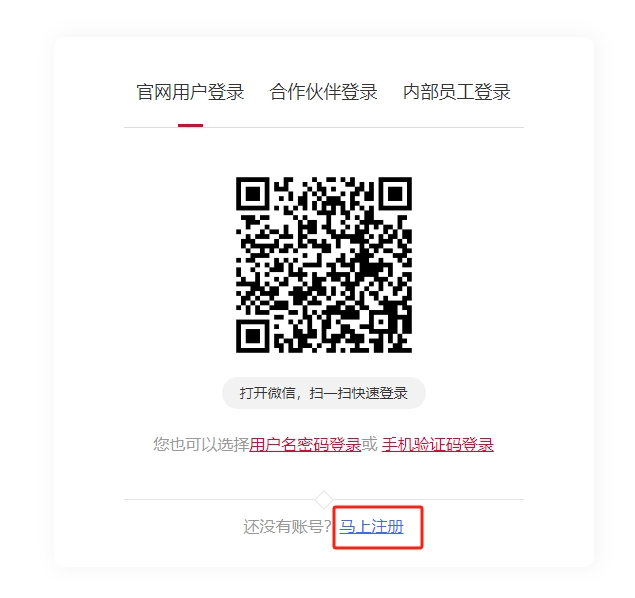Click the 打开微信，扫一扫快速登录 pill label
The height and width of the screenshot is (598, 635).
(x=324, y=393)
